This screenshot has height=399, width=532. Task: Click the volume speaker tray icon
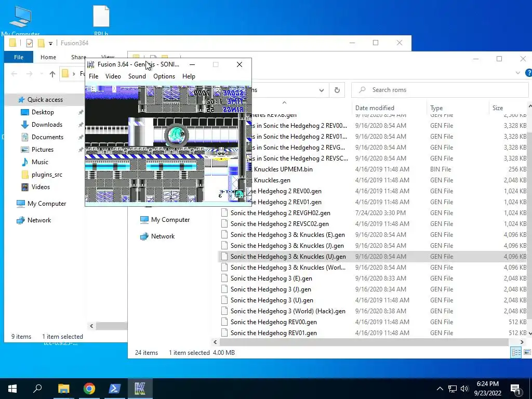click(x=464, y=389)
